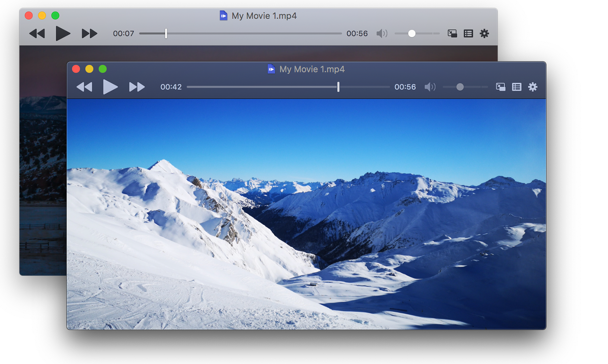Close the front player window
The width and height of the screenshot is (608, 364).
tap(76, 69)
